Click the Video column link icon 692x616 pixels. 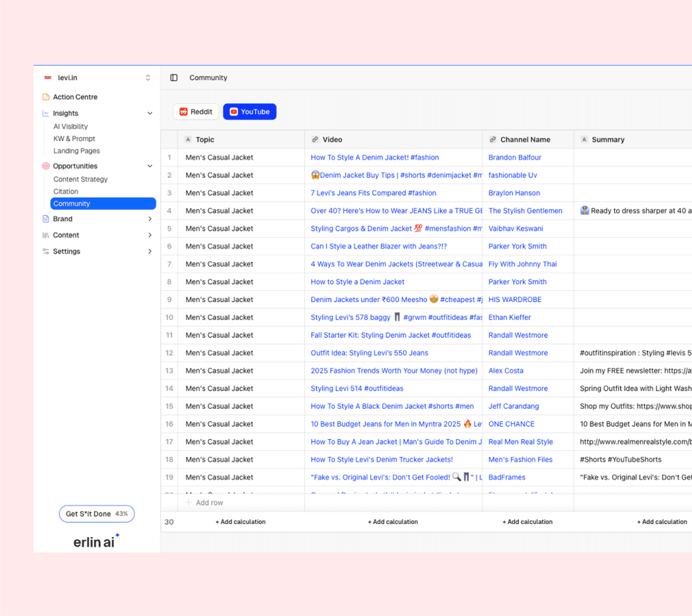pyautogui.click(x=315, y=139)
